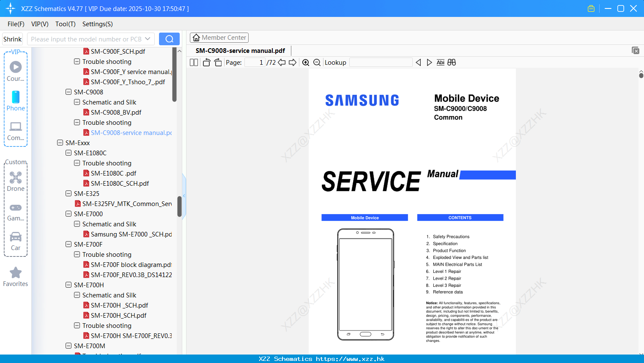Zoom in on the PDF
The height and width of the screenshot is (363, 644).
(306, 62)
